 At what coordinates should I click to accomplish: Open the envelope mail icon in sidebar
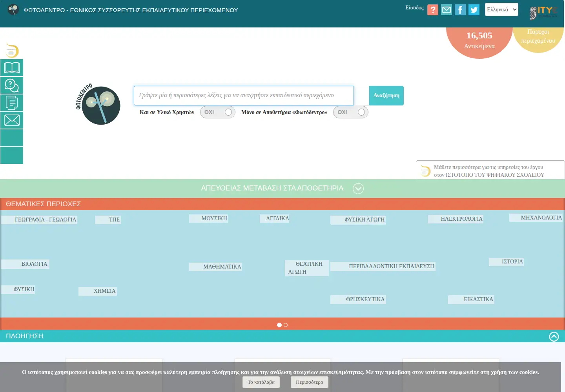tap(12, 120)
